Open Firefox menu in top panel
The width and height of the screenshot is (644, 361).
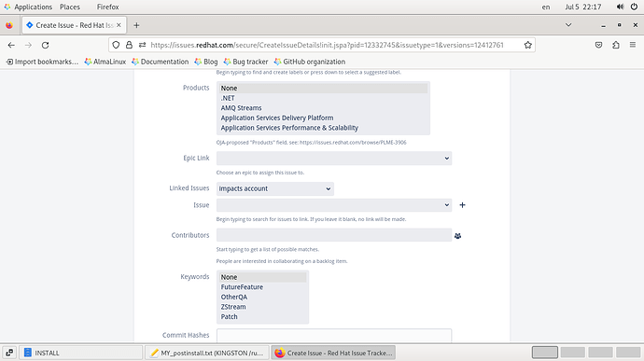pos(107,7)
